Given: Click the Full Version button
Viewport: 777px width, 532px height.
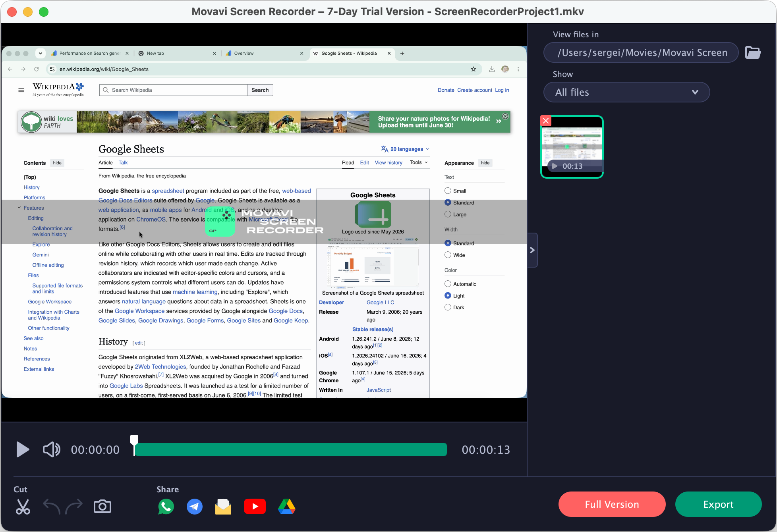Looking at the screenshot, I should [x=612, y=504].
